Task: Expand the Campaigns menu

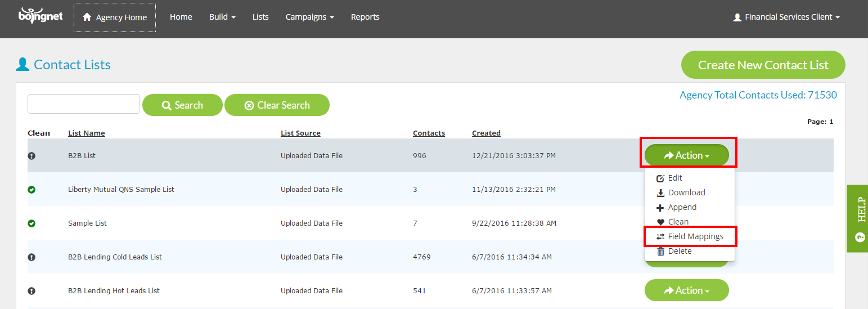Action: pos(309,17)
